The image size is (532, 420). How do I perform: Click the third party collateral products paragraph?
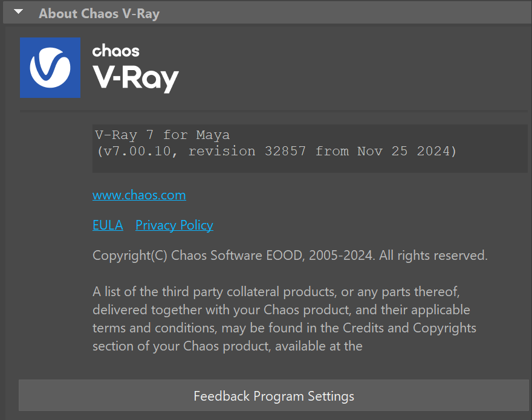pos(285,319)
